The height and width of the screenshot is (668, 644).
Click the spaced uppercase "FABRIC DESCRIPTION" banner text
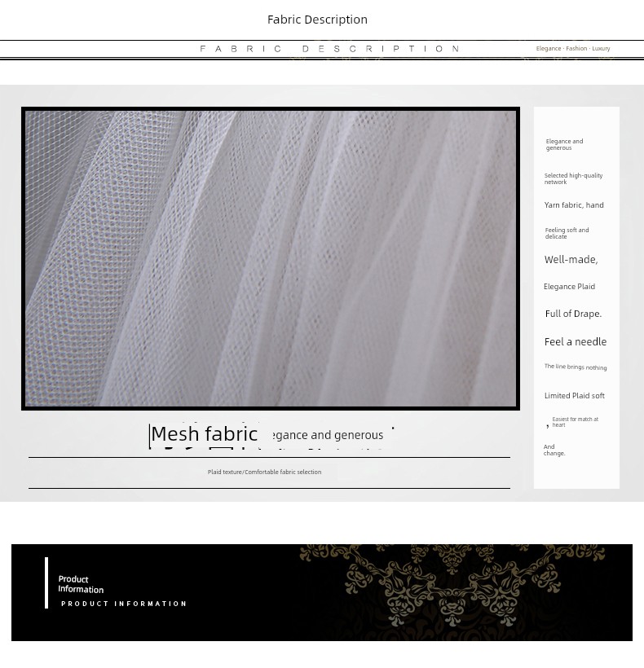coord(330,49)
